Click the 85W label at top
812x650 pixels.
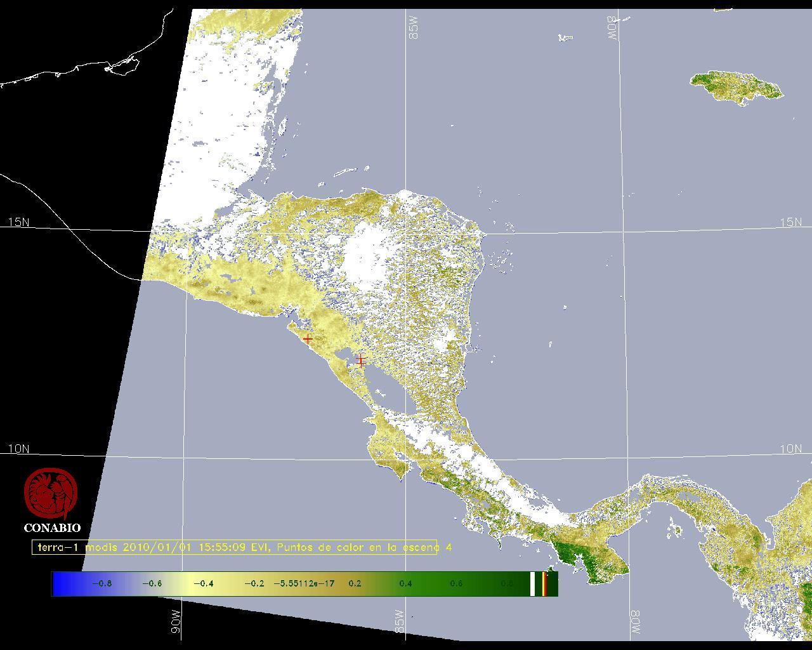tap(414, 28)
